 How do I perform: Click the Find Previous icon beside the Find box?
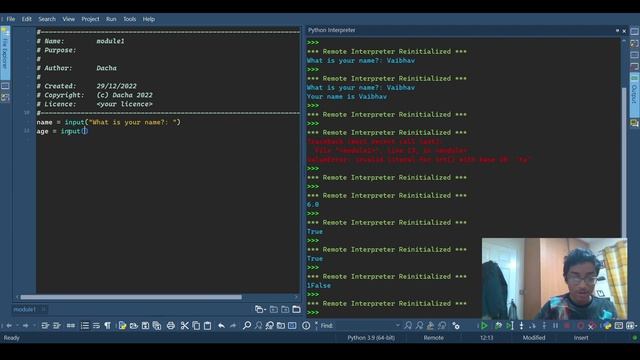click(x=420, y=326)
